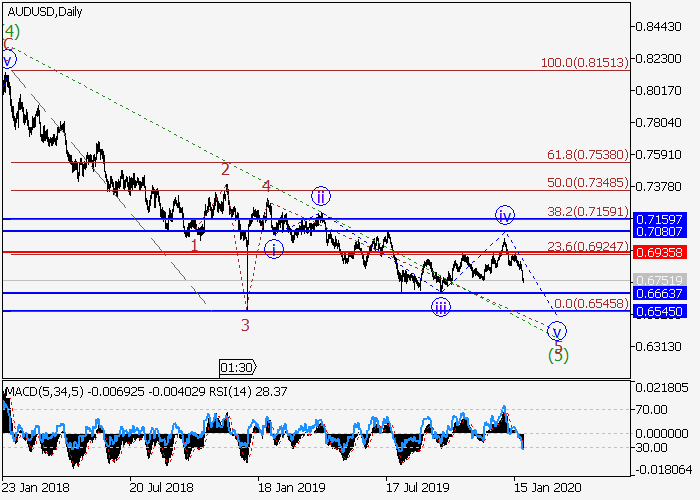
Task: Click the circled wave v marker at bottom right
Action: coord(557,331)
